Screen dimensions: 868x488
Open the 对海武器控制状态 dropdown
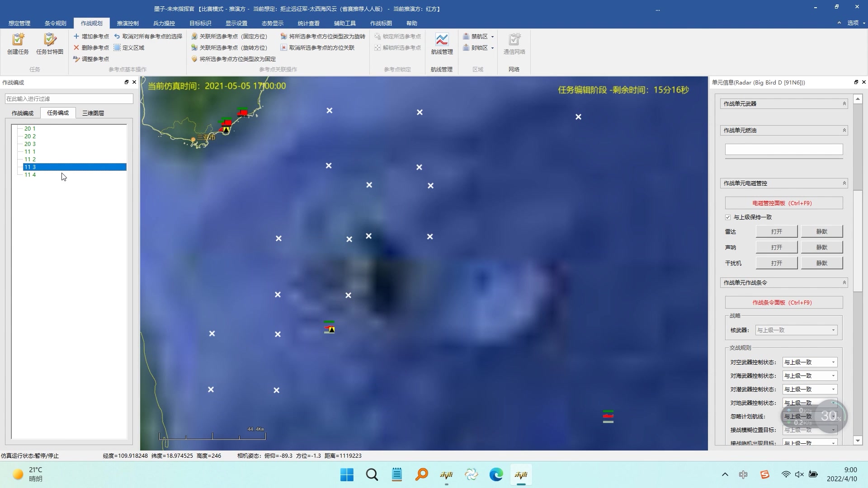click(x=810, y=376)
